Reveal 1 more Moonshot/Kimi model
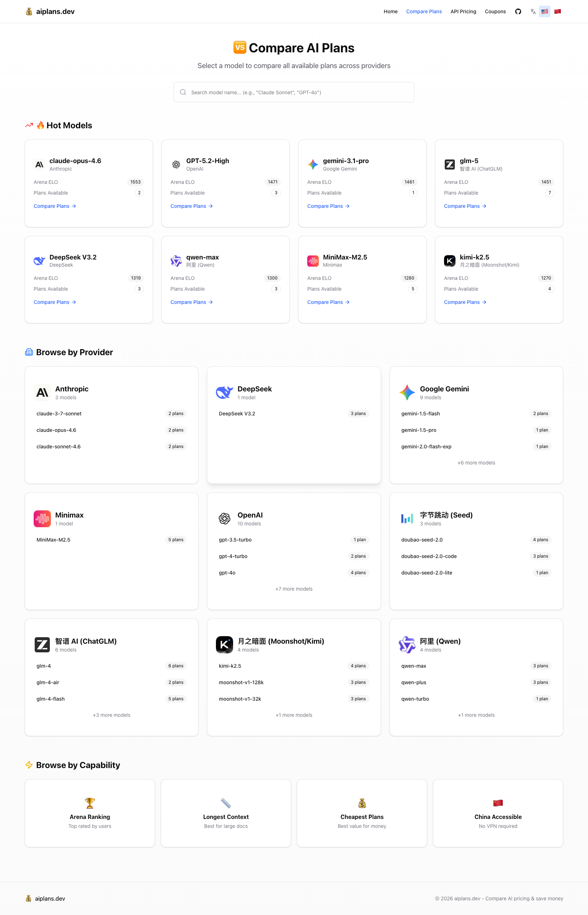 (294, 715)
